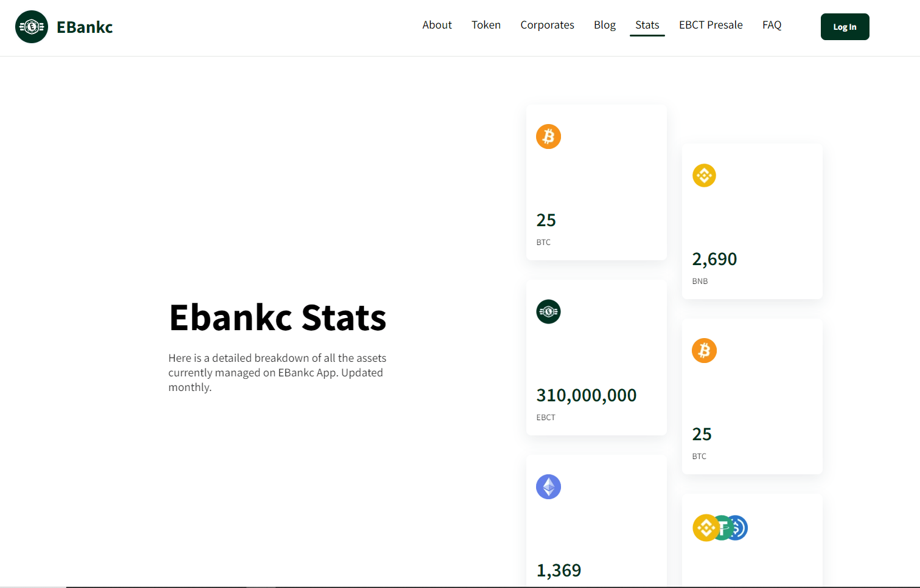The width and height of the screenshot is (920, 588).
Task: Open the Token page
Action: point(486,25)
